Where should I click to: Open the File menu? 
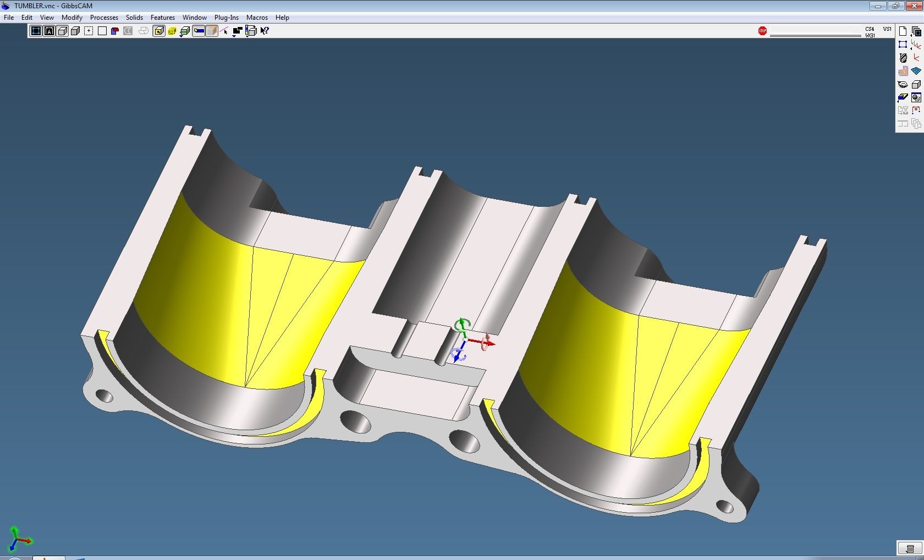pyautogui.click(x=9, y=18)
